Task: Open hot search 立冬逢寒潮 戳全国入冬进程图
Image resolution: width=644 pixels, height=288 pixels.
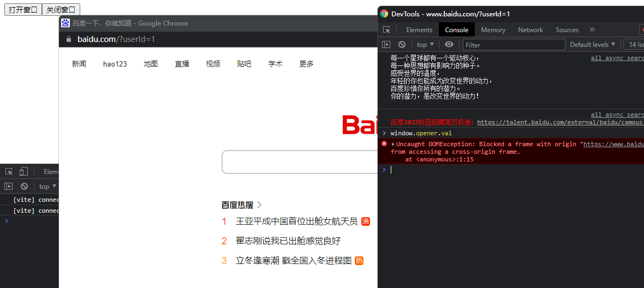Action: tap(294, 261)
